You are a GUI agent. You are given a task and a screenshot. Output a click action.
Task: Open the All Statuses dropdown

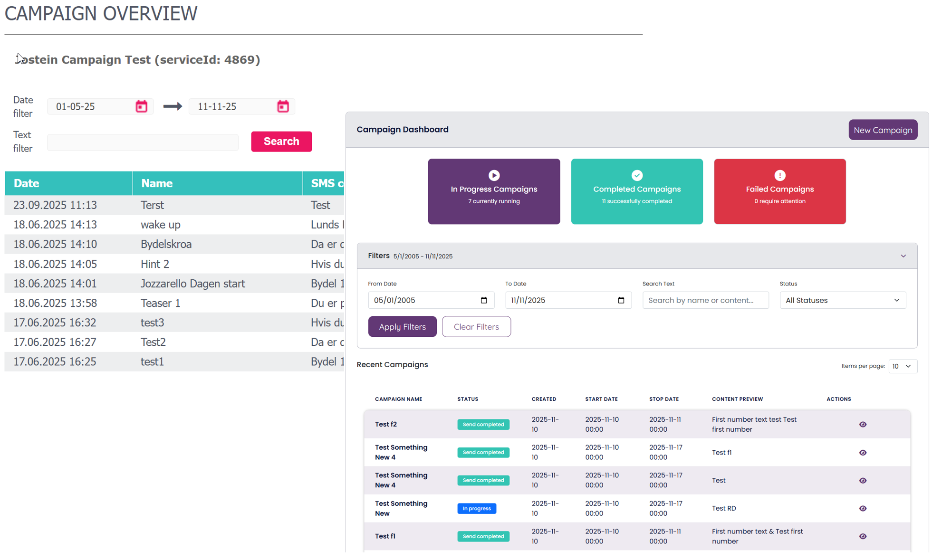842,300
